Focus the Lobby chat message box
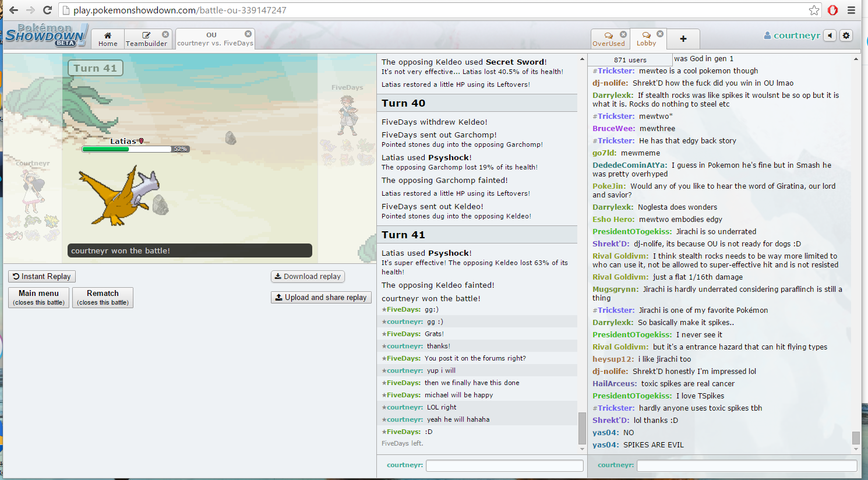This screenshot has height=480, width=868. coord(747,465)
